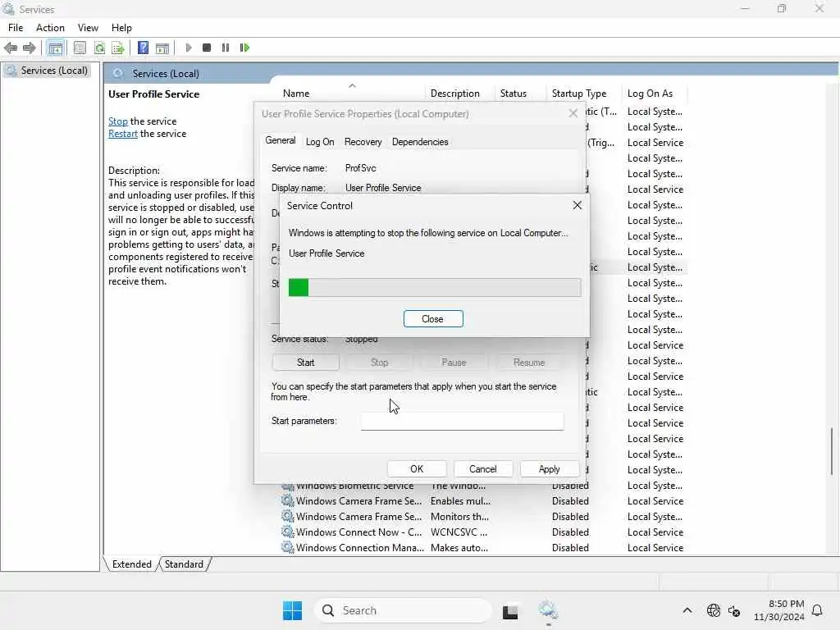Click the volume muted icon in the tray
Image resolution: width=840 pixels, height=630 pixels.
734,610
